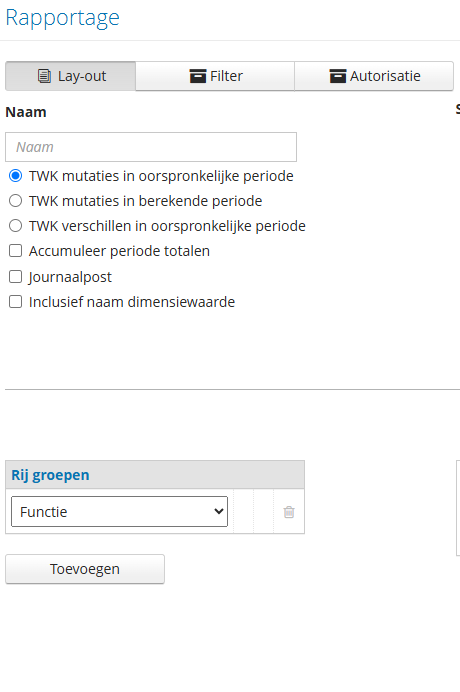
Task: Open the Autorisatie tab label
Action: pos(385,76)
